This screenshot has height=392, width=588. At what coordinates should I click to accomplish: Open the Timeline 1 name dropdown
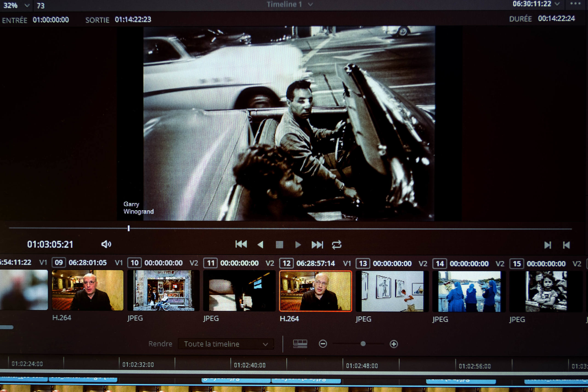[x=289, y=4]
